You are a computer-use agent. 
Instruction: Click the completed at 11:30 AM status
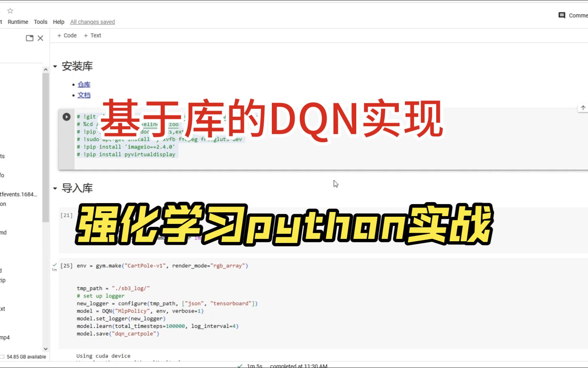coord(298,366)
